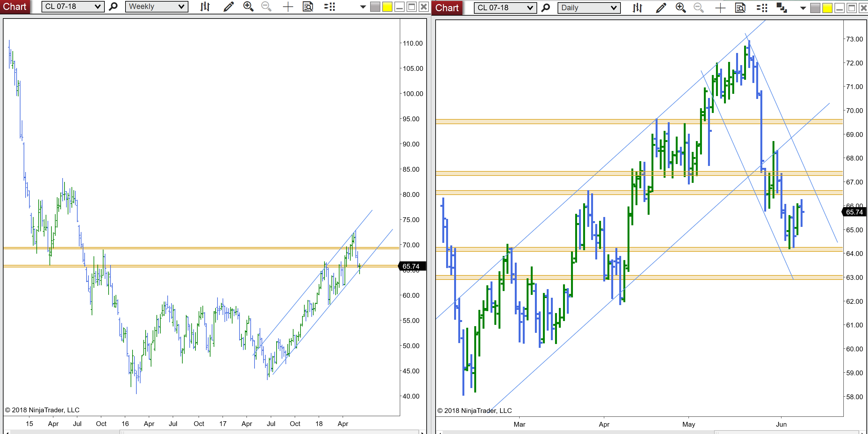Click the 95.00 price label in Weekly chart
This screenshot has height=434, width=868.
coord(411,119)
